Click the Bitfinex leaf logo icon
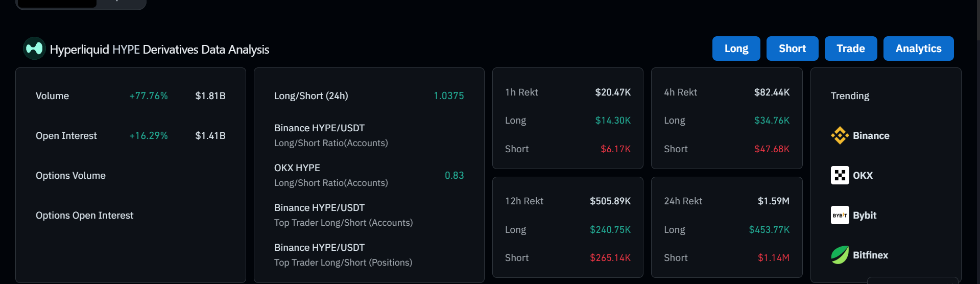The image size is (980, 284). [x=840, y=255]
